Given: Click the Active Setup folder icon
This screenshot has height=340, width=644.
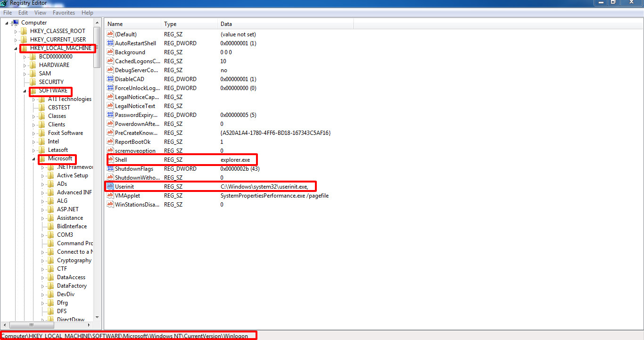Looking at the screenshot, I should click(x=51, y=175).
